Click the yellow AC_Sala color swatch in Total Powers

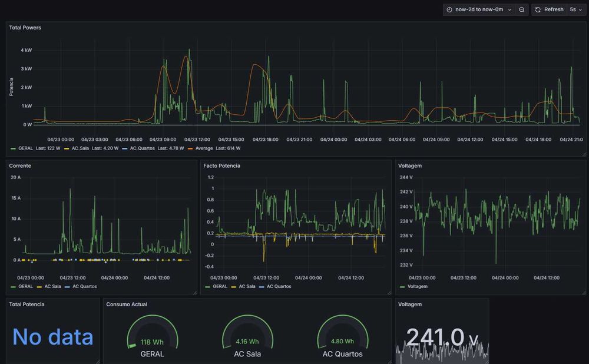pos(67,149)
